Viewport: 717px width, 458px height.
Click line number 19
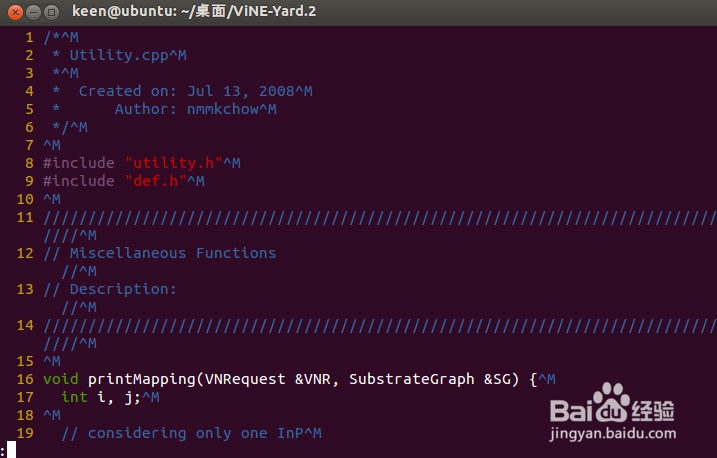click(25, 433)
